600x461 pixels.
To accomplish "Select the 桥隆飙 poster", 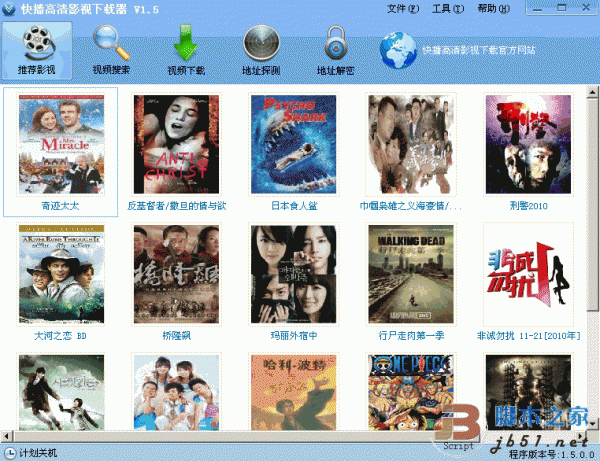I will (176, 274).
